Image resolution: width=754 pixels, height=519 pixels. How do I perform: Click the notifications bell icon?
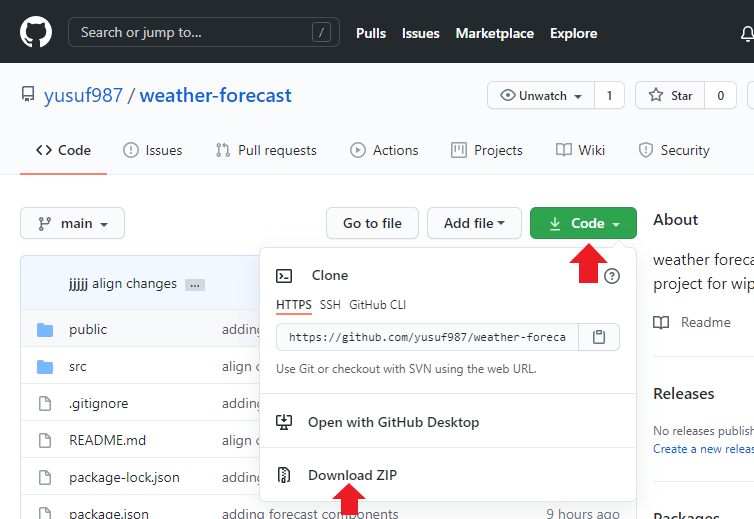click(x=747, y=34)
